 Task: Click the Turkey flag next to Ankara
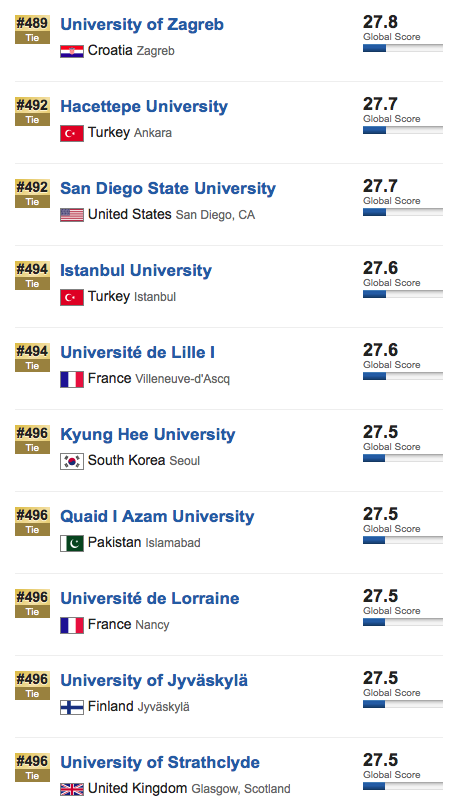pyautogui.click(x=72, y=133)
